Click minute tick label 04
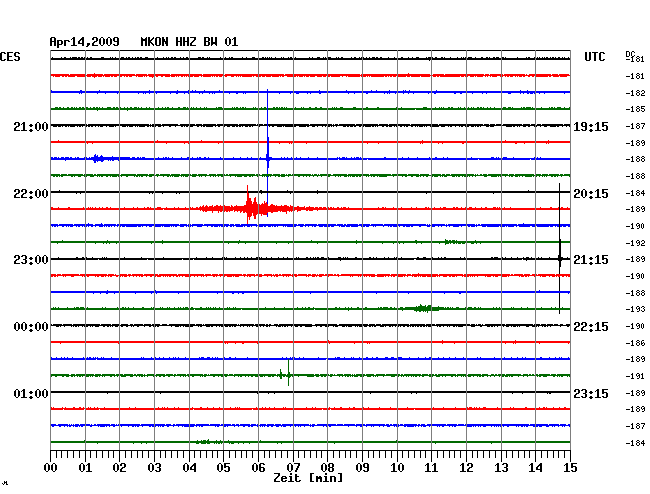This screenshot has height=494, width=650. click(189, 468)
